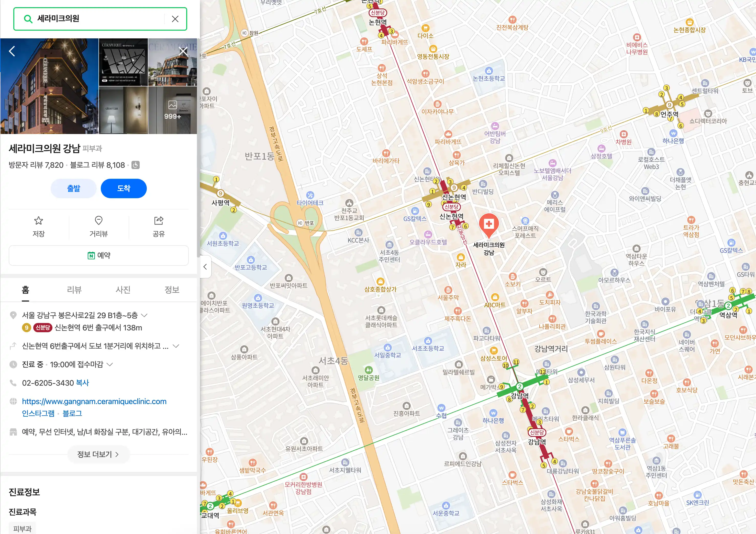Expand the address details chevron
Image resolution: width=756 pixels, height=534 pixels.
pyautogui.click(x=144, y=315)
